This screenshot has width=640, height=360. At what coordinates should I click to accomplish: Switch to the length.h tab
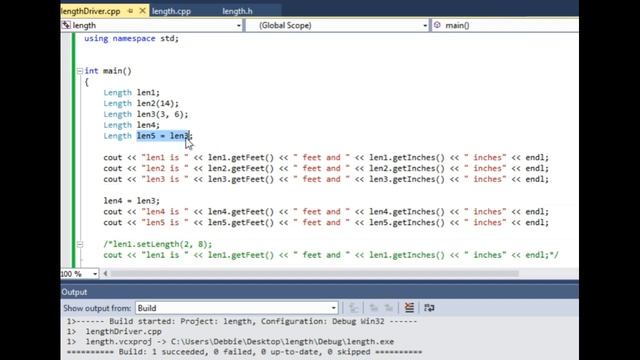pyautogui.click(x=237, y=11)
